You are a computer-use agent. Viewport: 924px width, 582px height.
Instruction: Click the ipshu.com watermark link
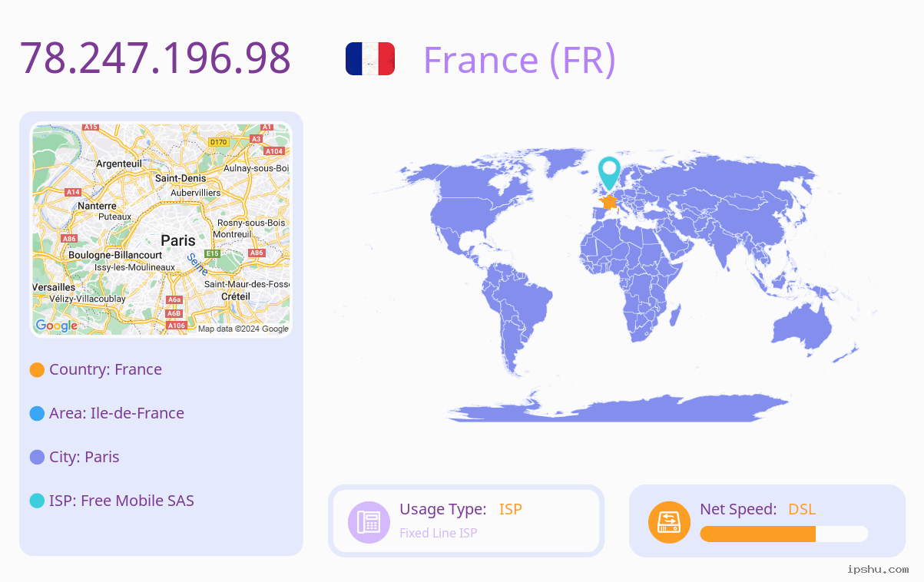click(x=878, y=569)
